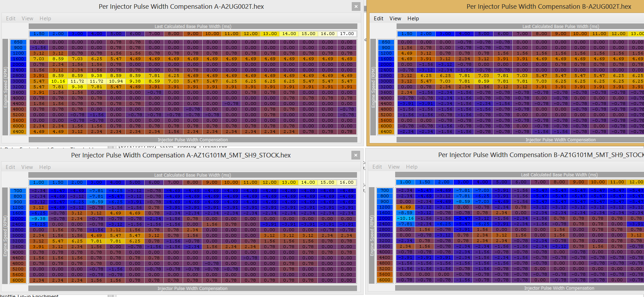
Task: Select 850 RPM row header in A-A2UG002T table
Action: 18,42
